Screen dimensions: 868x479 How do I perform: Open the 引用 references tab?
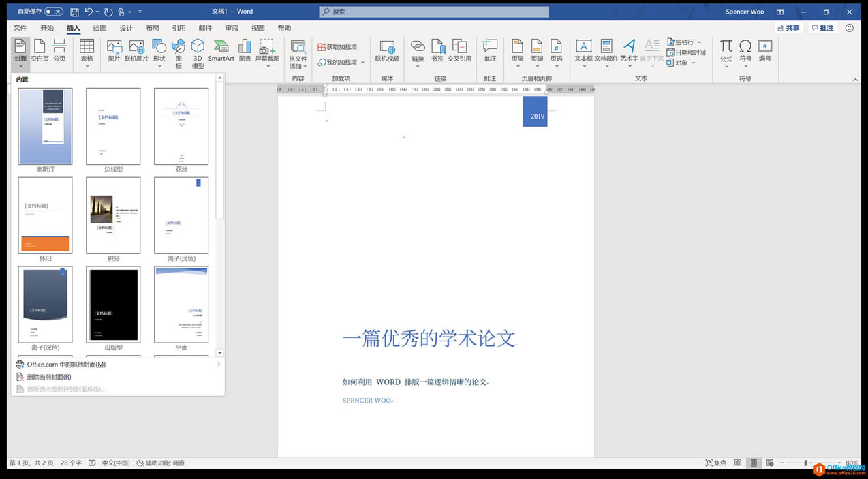(x=179, y=28)
